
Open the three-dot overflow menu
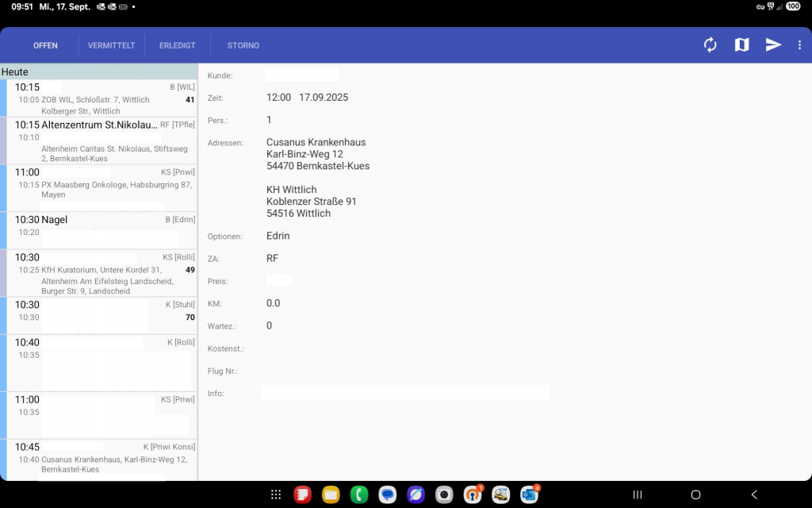click(799, 45)
